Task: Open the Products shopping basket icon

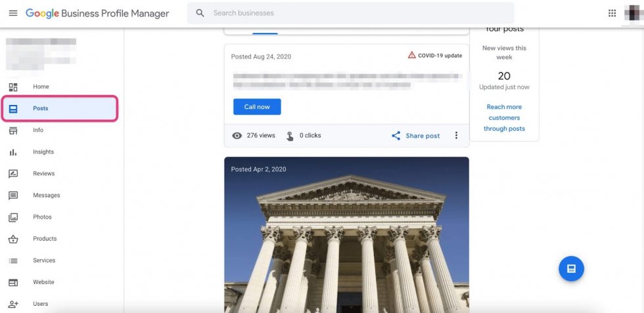Action: click(x=13, y=239)
